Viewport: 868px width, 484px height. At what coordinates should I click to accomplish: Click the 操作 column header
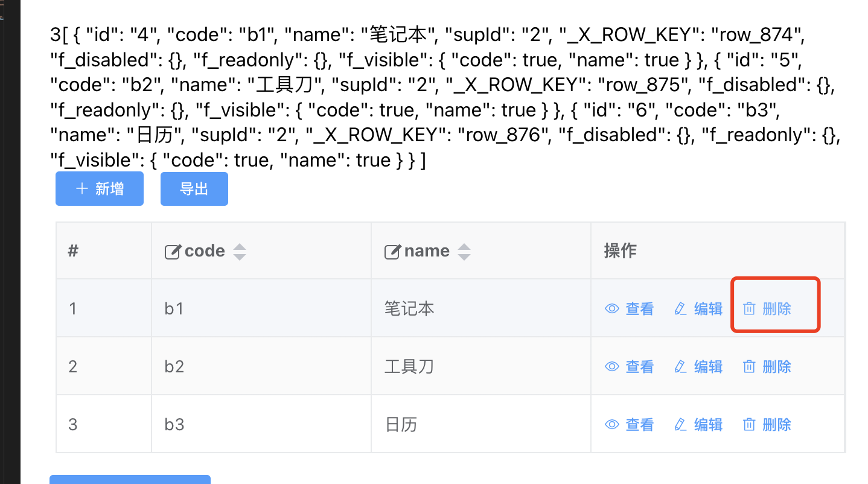pyautogui.click(x=621, y=251)
